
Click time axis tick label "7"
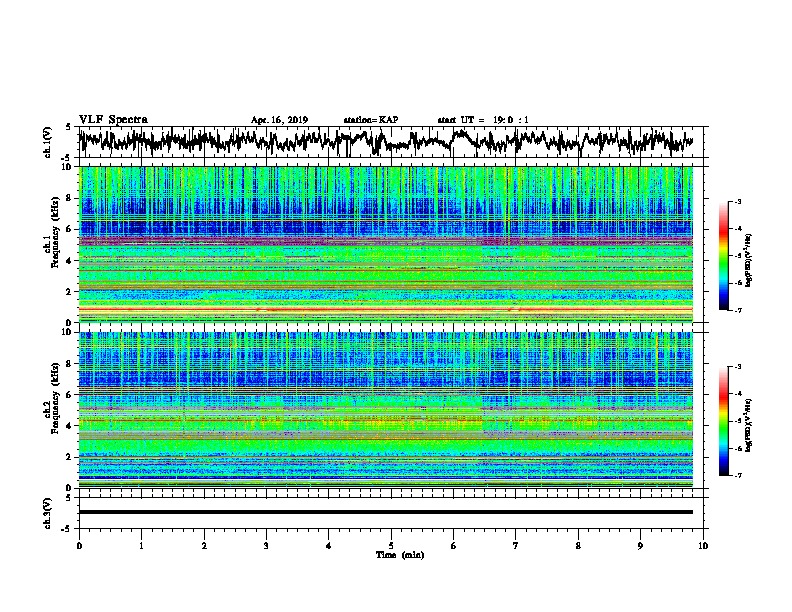516,546
